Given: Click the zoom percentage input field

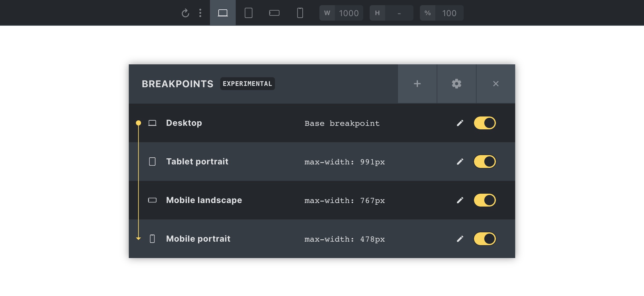Looking at the screenshot, I should click(449, 13).
